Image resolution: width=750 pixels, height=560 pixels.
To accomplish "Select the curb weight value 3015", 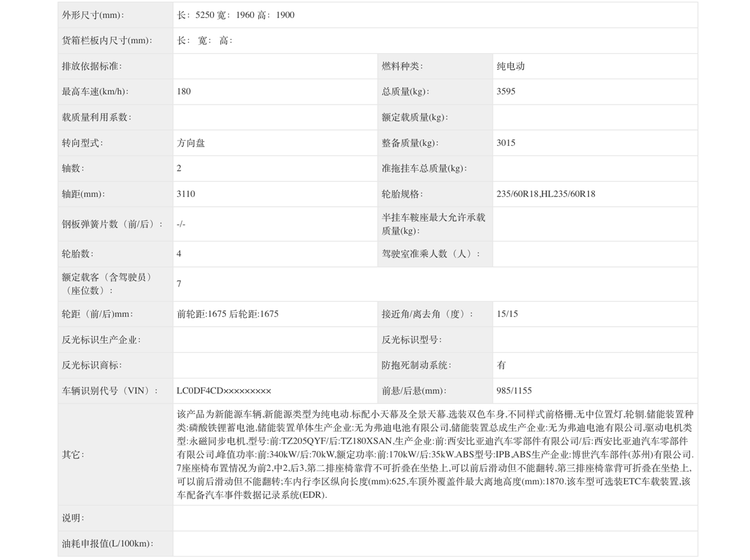I will tap(506, 143).
